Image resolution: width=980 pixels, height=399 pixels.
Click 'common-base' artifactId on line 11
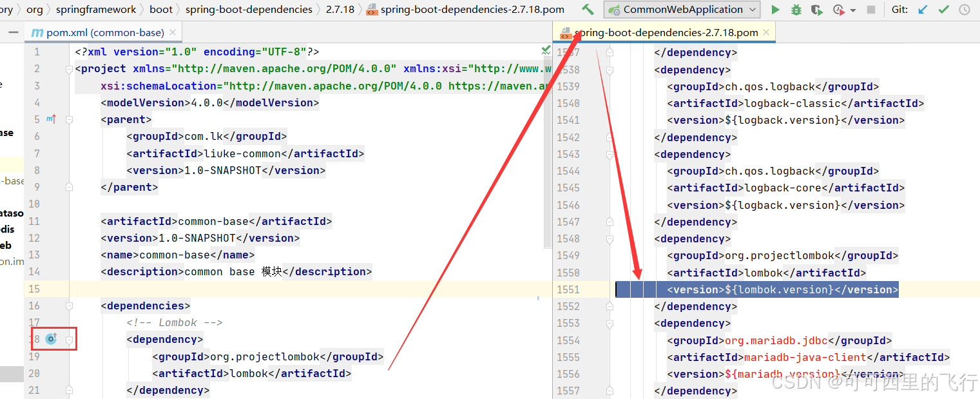coord(213,221)
